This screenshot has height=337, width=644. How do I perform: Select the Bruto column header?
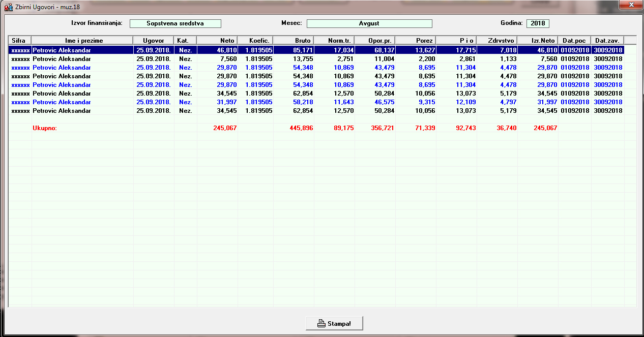tap(294, 40)
